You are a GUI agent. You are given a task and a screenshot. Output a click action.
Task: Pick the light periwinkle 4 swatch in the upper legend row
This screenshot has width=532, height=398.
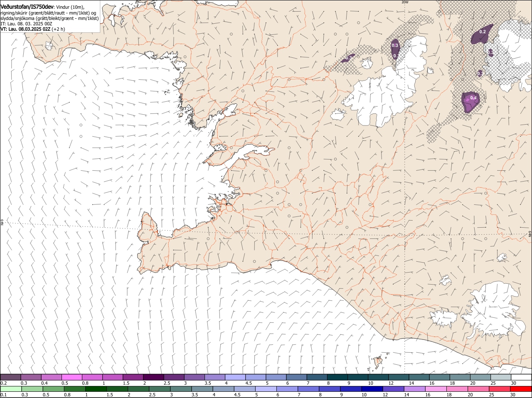point(235,377)
